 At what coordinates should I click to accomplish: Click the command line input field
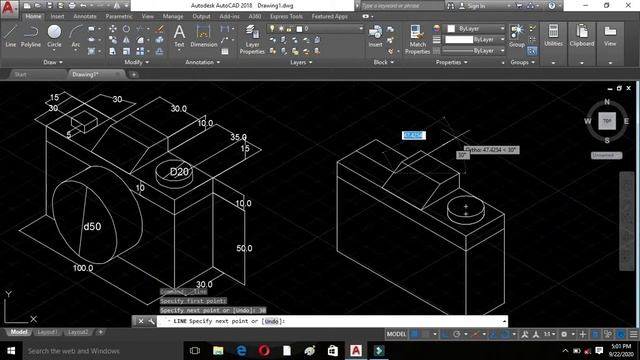pyautogui.click(x=333, y=321)
